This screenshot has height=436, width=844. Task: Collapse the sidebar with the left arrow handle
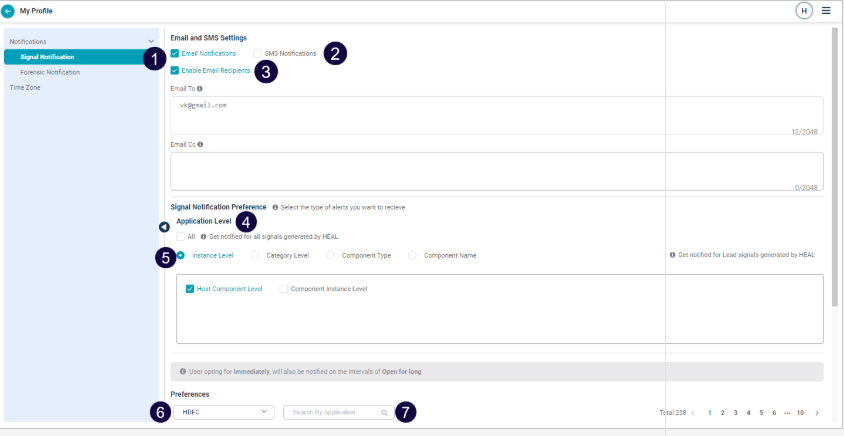(164, 227)
